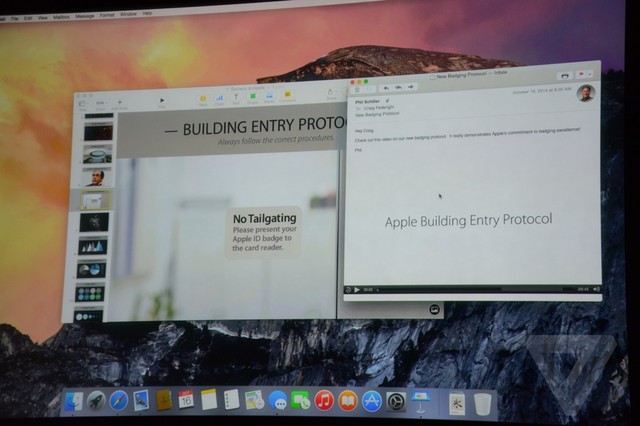The image size is (640, 426).
Task: Select the pie chart slide thumbnail
Action: [91, 269]
